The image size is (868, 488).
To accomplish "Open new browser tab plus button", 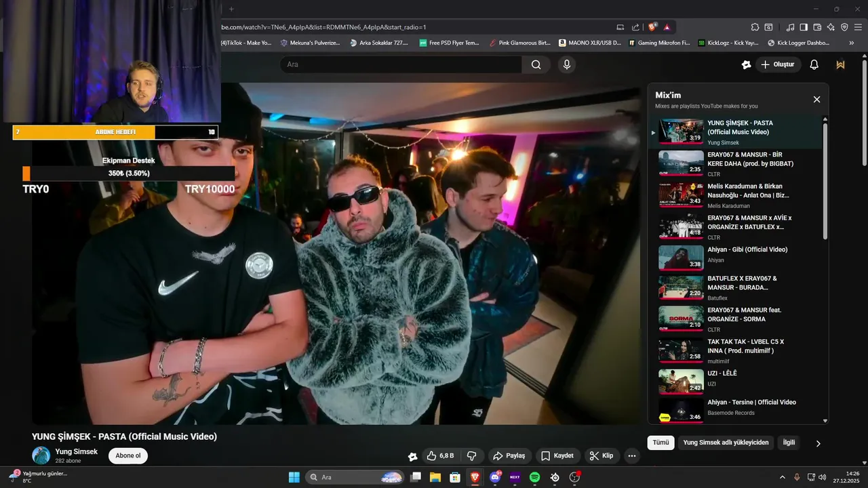I will coord(231,9).
